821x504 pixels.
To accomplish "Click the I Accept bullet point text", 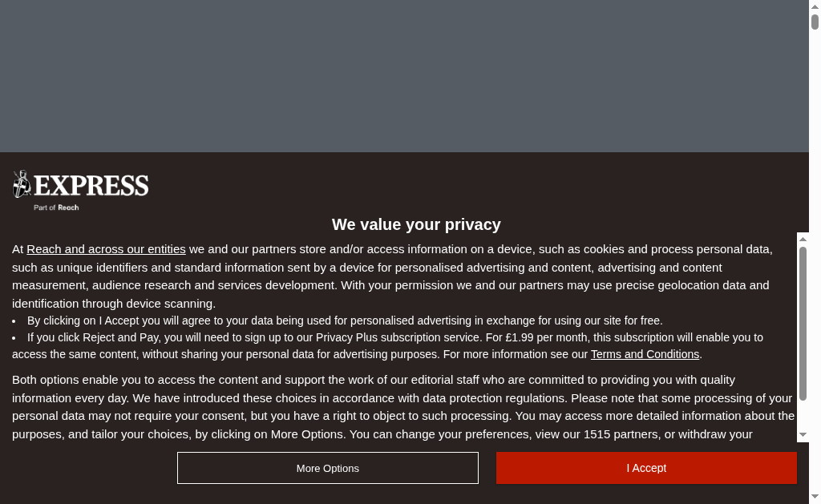I will [345, 321].
